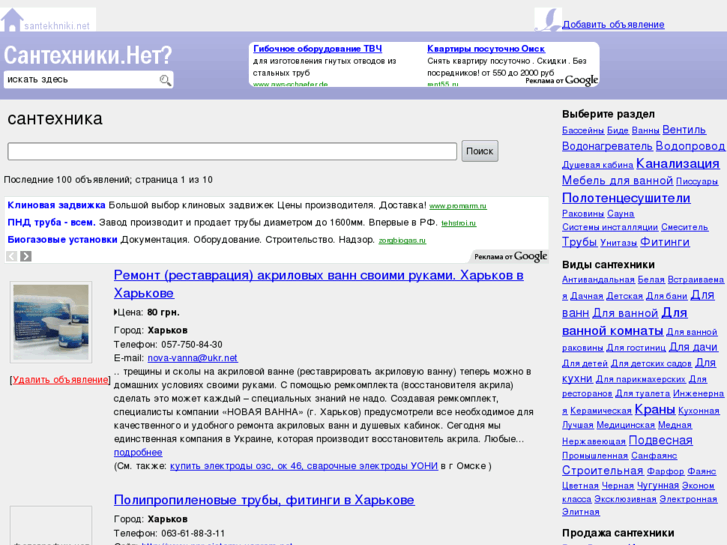Open Биогазовые установки ad
This screenshot has height=545, width=727.
pos(63,240)
